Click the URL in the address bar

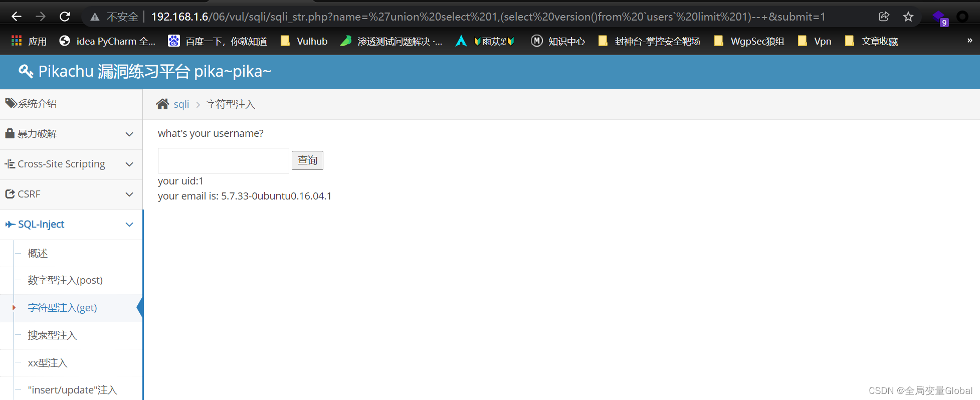point(488,17)
